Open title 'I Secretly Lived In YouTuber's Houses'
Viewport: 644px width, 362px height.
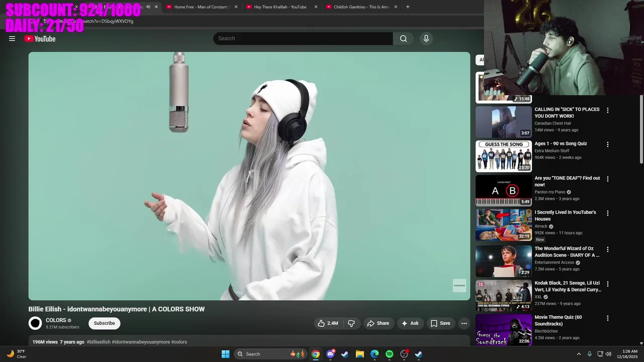[565, 216]
